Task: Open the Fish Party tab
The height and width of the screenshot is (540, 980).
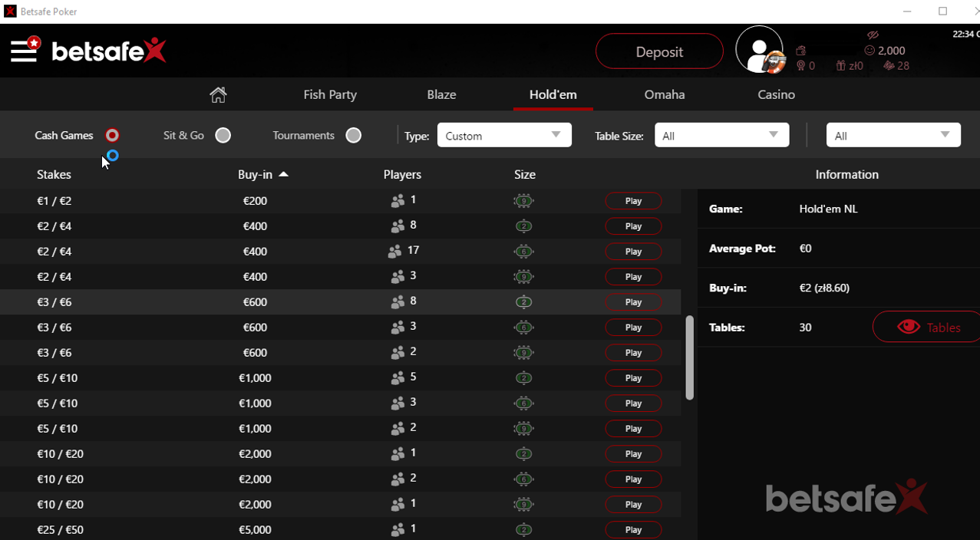Action: pyautogui.click(x=329, y=94)
